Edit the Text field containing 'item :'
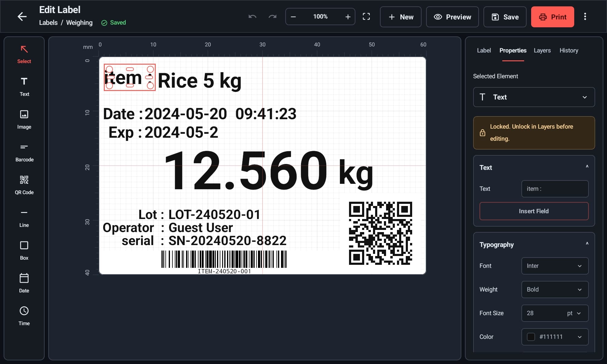607x364 pixels. (555, 189)
